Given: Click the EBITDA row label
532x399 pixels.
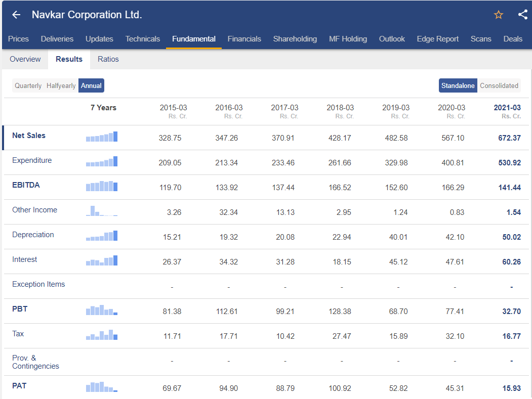Looking at the screenshot, I should coord(26,185).
